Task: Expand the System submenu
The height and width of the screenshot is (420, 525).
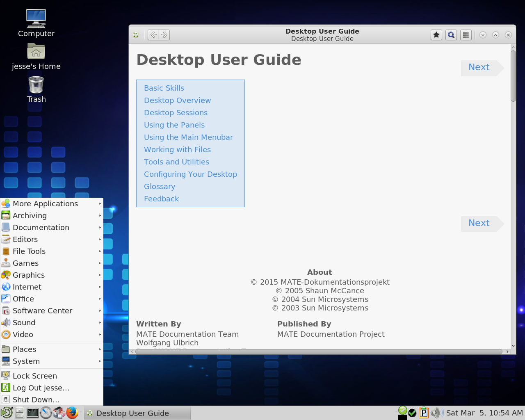Action: coord(52,361)
